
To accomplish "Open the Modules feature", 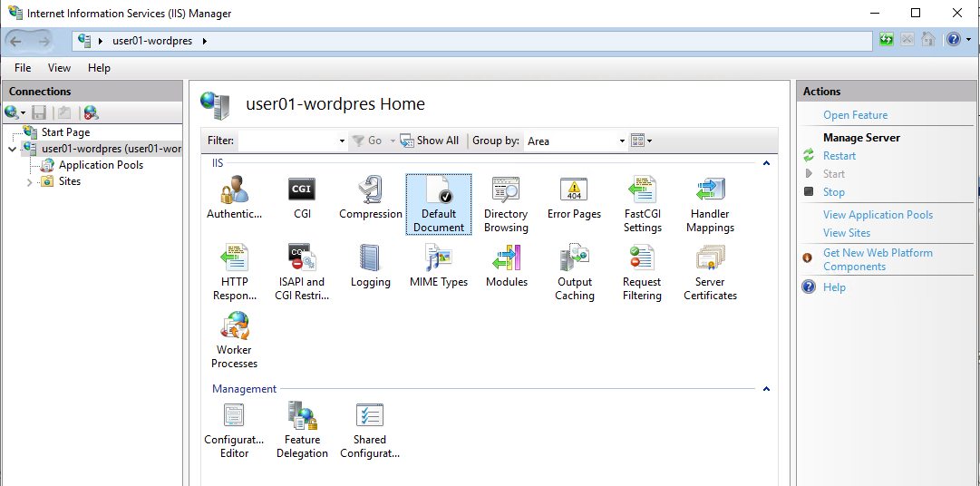I will 506,267.
